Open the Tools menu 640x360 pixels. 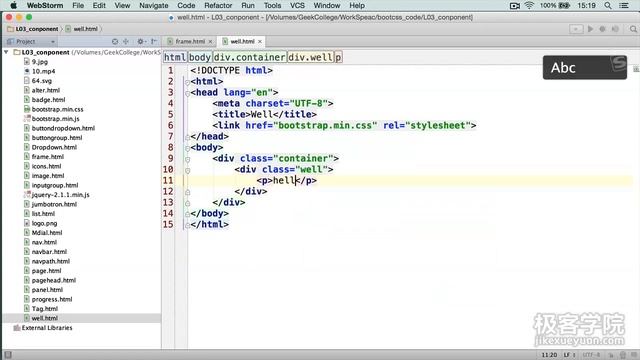272,5
